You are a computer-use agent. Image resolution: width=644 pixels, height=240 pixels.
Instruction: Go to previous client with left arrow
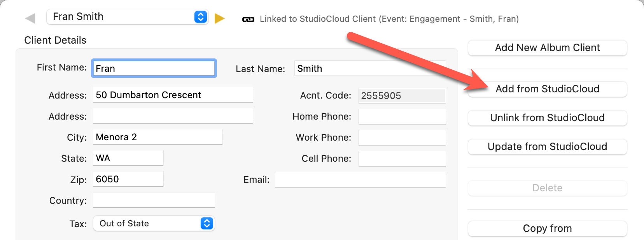click(x=30, y=18)
